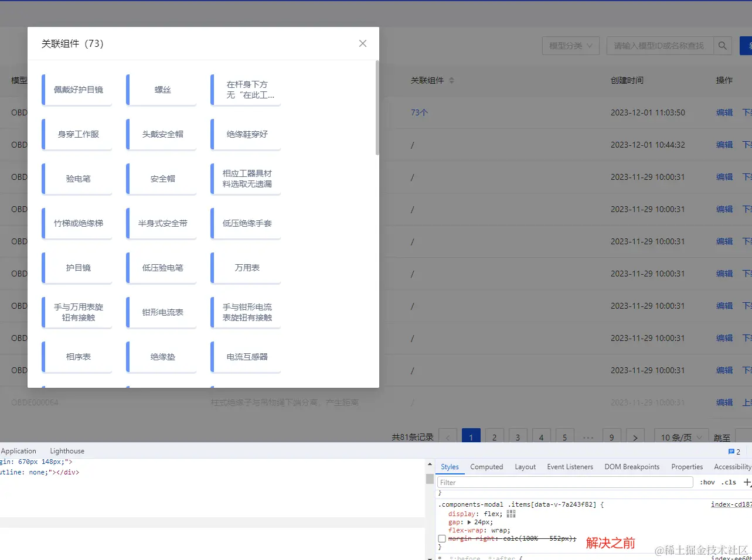This screenshot has height=560, width=752.
Task: Click the DevTools Styles pane scrollbar thumb
Action: pos(430,479)
